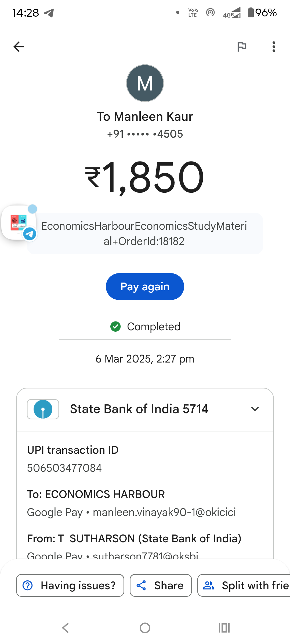The width and height of the screenshot is (290, 644).
Task: Tap Manleen Kaur's profile avatar
Action: click(x=145, y=83)
